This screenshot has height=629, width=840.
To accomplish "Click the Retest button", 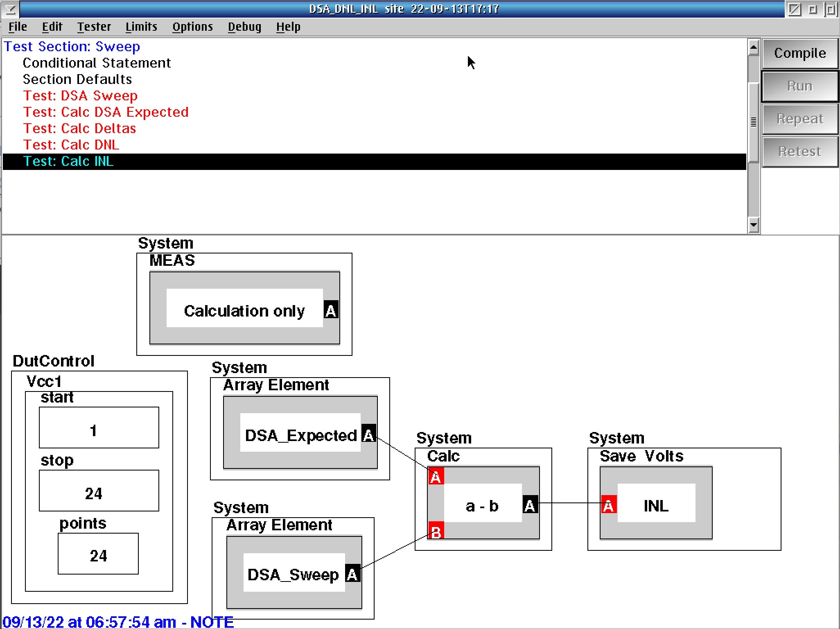I will 800,152.
